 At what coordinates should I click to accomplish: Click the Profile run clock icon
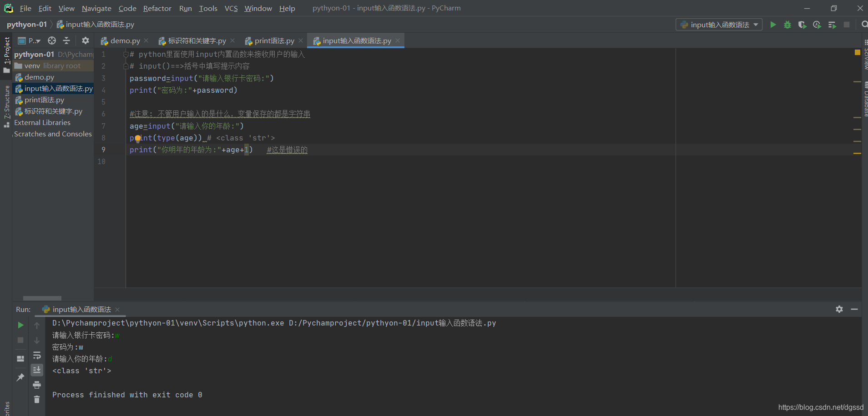coord(817,25)
